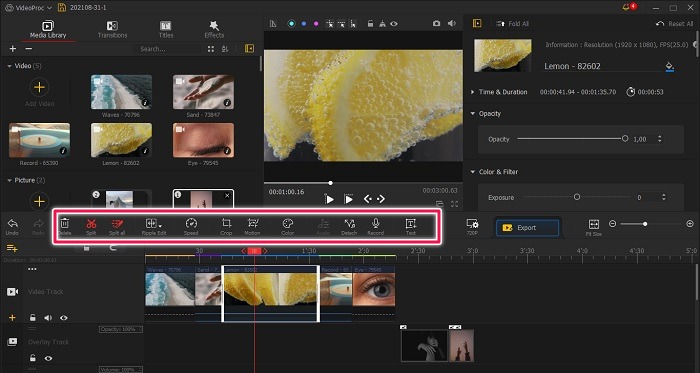Hide the Overlay Track with eye icon

click(x=48, y=358)
